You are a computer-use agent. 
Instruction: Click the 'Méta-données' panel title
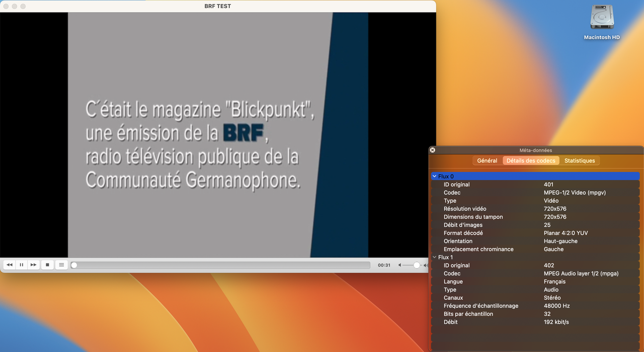[535, 150]
